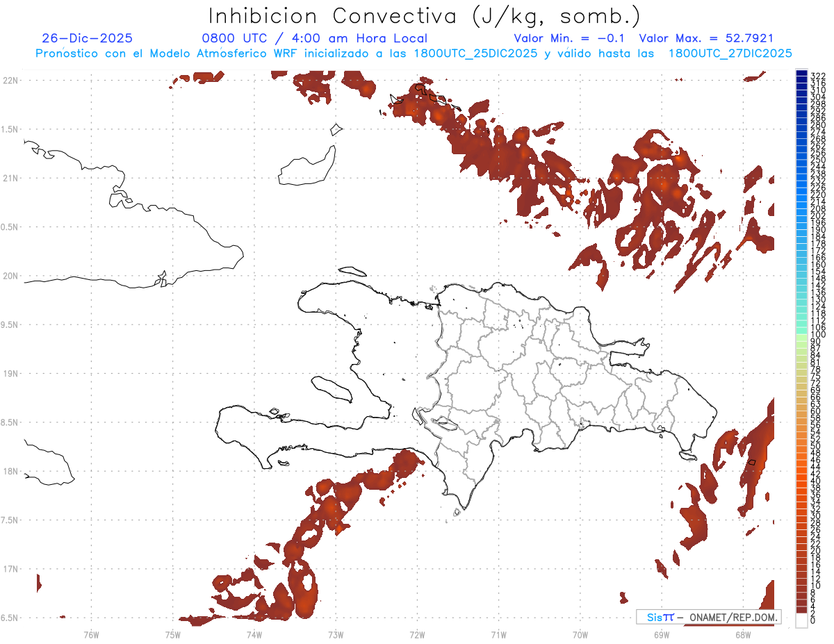The image size is (834, 644).
Task: Click the 71W longitude label
Action: click(498, 634)
